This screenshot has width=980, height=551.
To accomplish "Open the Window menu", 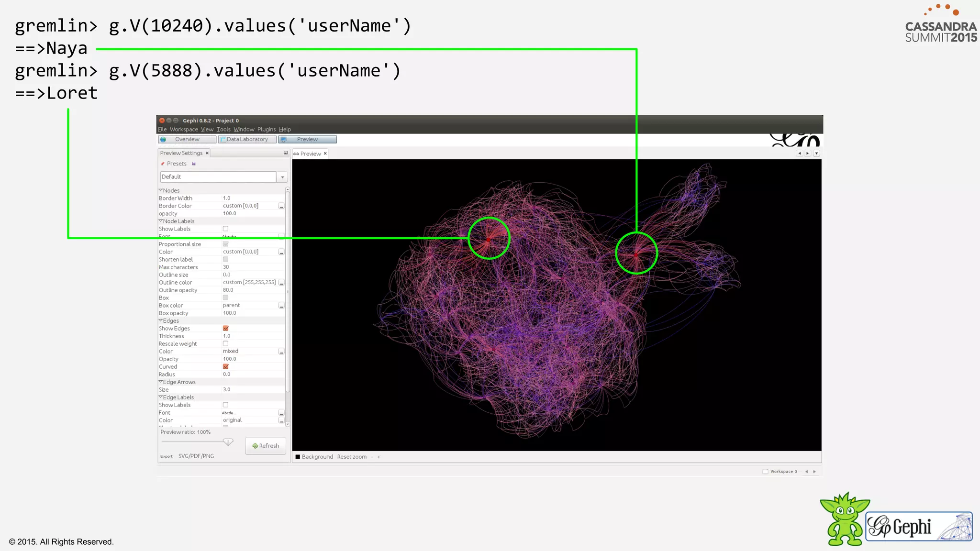I will (x=244, y=130).
